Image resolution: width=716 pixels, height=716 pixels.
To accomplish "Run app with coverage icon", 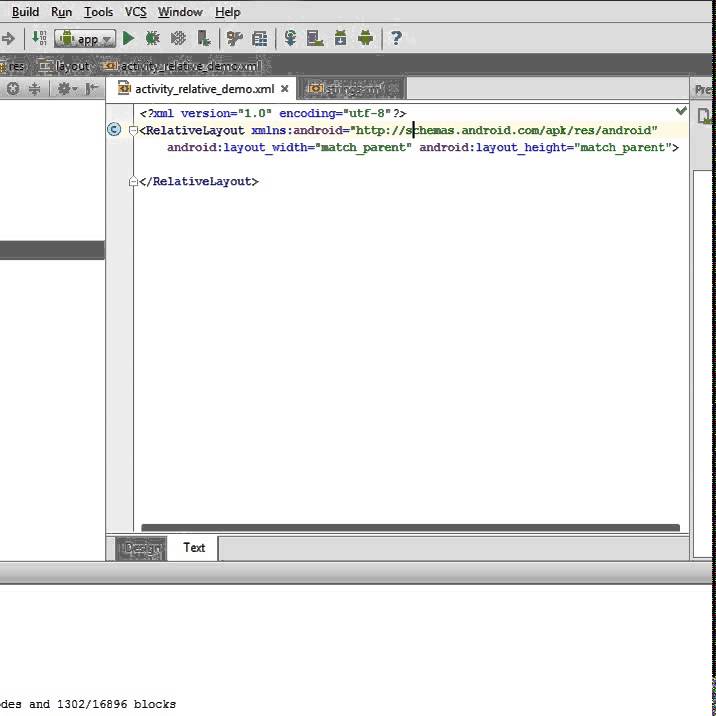I will point(178,38).
